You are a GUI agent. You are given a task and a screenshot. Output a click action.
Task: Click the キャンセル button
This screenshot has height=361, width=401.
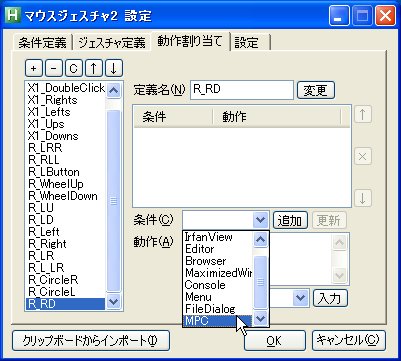tap(349, 340)
